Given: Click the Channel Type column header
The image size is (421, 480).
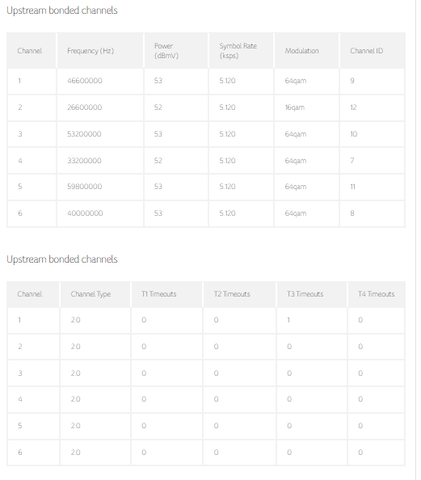Looking at the screenshot, I should click(91, 294).
